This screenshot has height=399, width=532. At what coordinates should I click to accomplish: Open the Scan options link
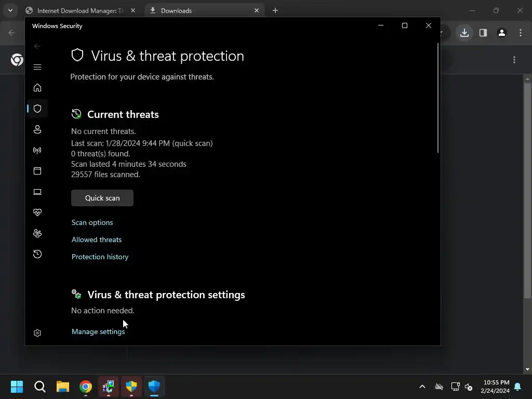92,222
